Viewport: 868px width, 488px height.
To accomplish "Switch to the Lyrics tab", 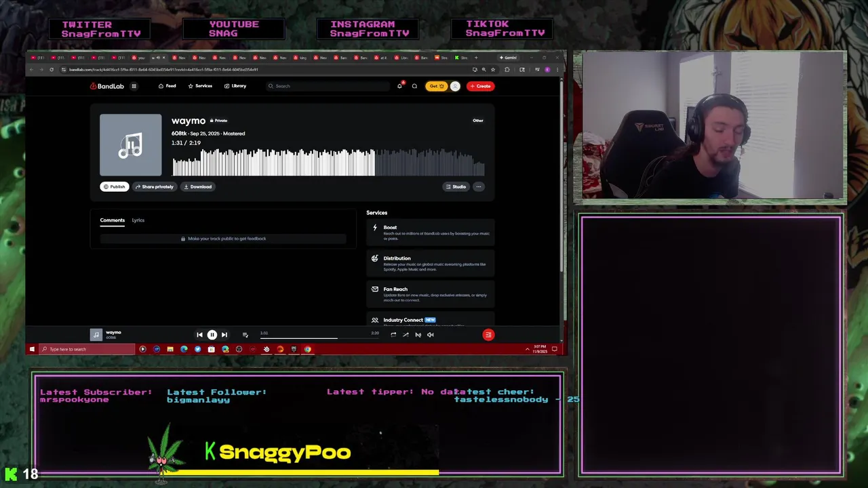I will [x=138, y=220].
